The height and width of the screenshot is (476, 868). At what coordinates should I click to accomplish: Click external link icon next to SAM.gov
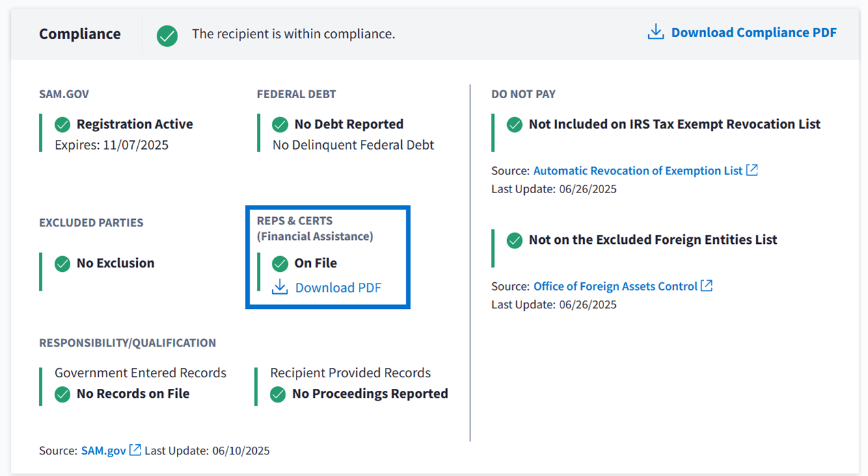[135, 450]
